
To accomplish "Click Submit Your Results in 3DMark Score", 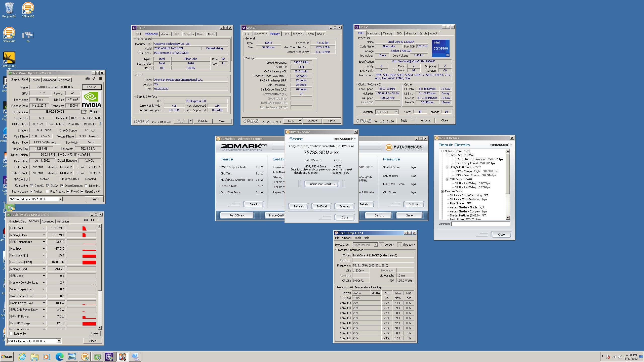I will (x=321, y=184).
